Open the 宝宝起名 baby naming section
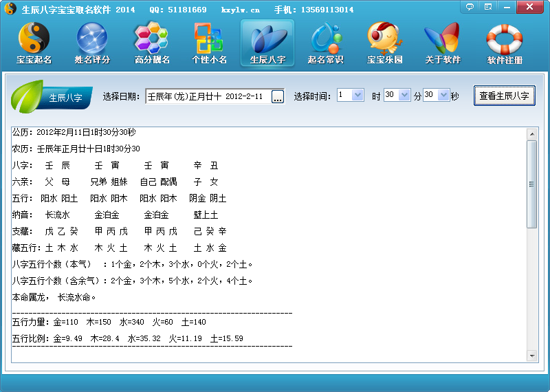550x392 pixels. 34,43
